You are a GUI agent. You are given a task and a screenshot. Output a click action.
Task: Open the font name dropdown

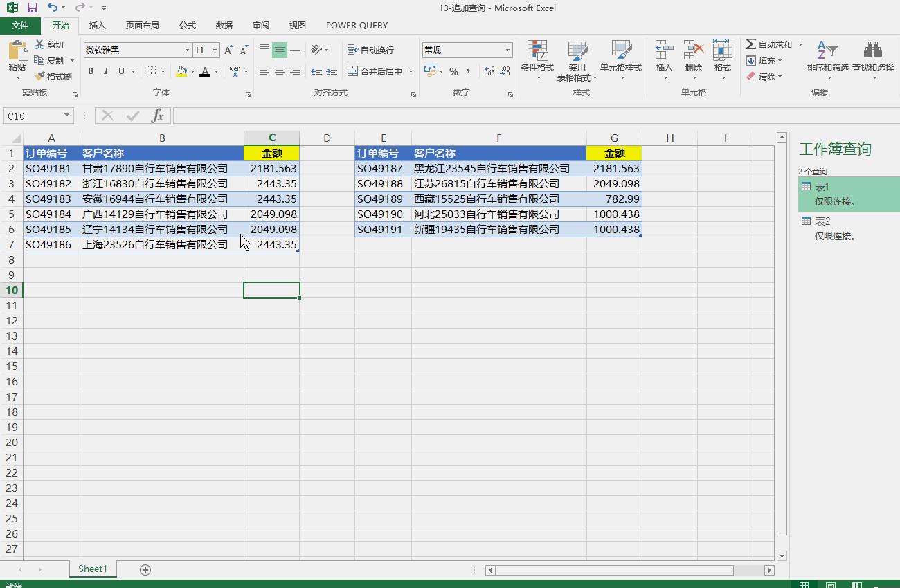click(187, 50)
